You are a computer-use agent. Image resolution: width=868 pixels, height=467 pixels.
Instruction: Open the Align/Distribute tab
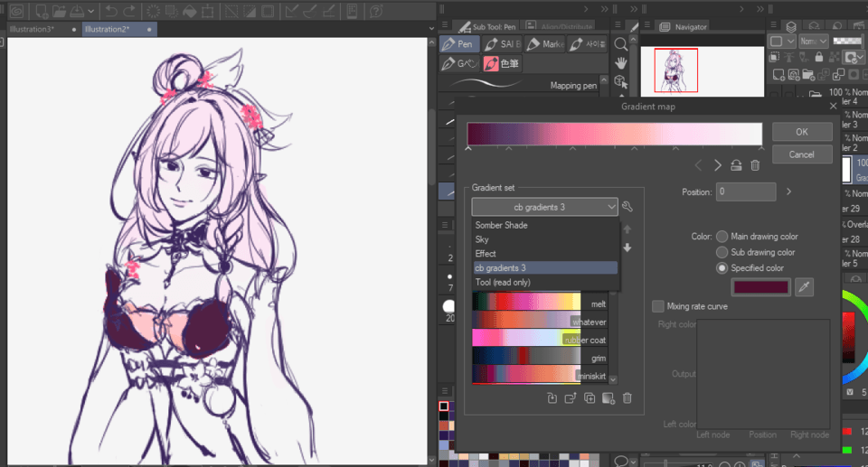click(560, 26)
